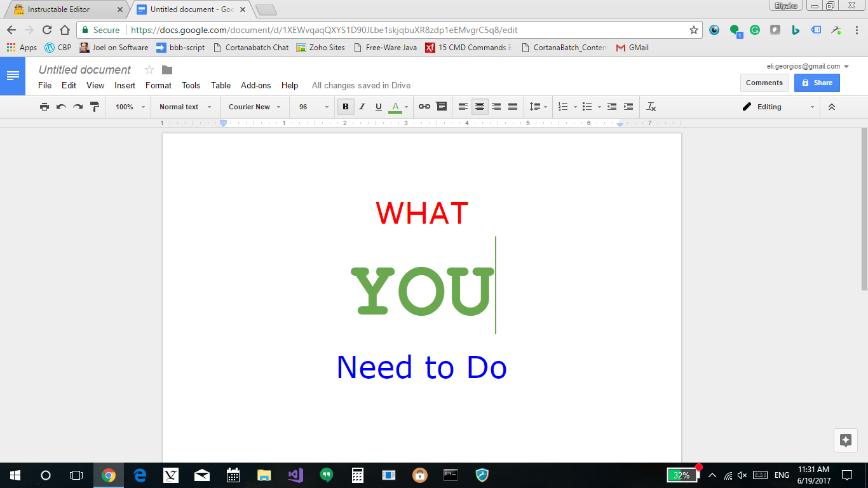Align text to the left
868x488 pixels.
pos(463,107)
